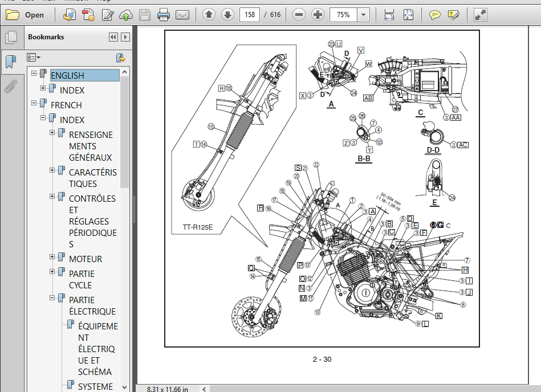Click the Bookmarks panel title
This screenshot has width=541, height=392.
pos(46,37)
